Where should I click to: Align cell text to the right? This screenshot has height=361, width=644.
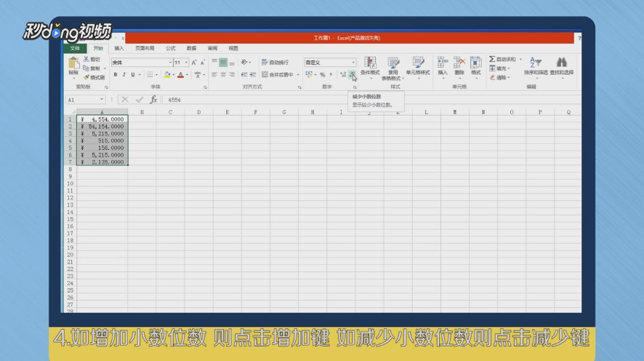(232, 75)
